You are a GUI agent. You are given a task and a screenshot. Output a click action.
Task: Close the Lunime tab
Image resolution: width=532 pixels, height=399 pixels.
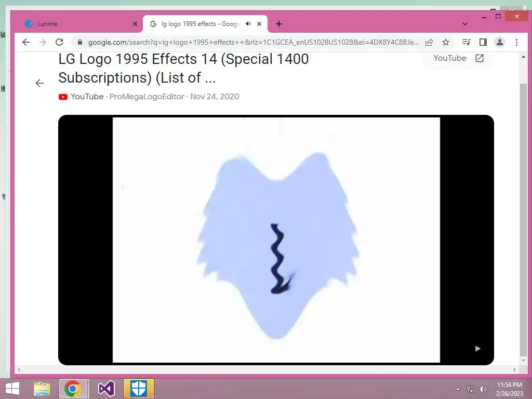click(135, 24)
